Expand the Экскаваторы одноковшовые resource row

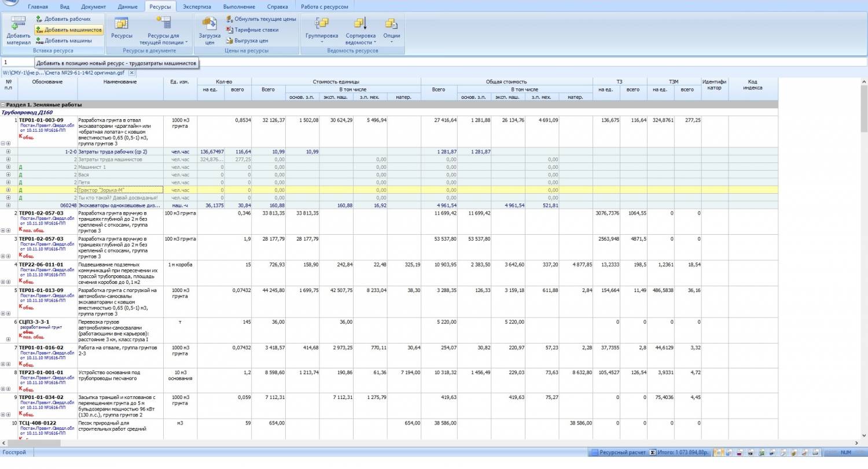[8, 205]
